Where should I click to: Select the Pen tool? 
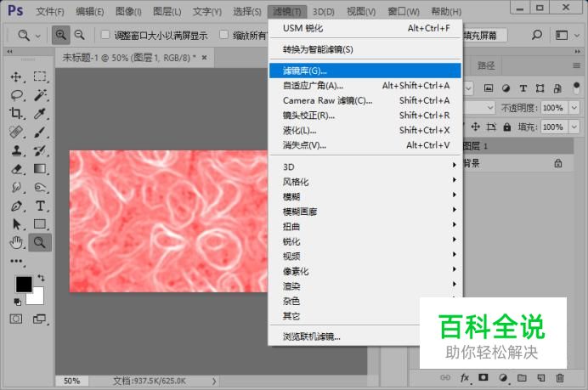[x=16, y=206]
